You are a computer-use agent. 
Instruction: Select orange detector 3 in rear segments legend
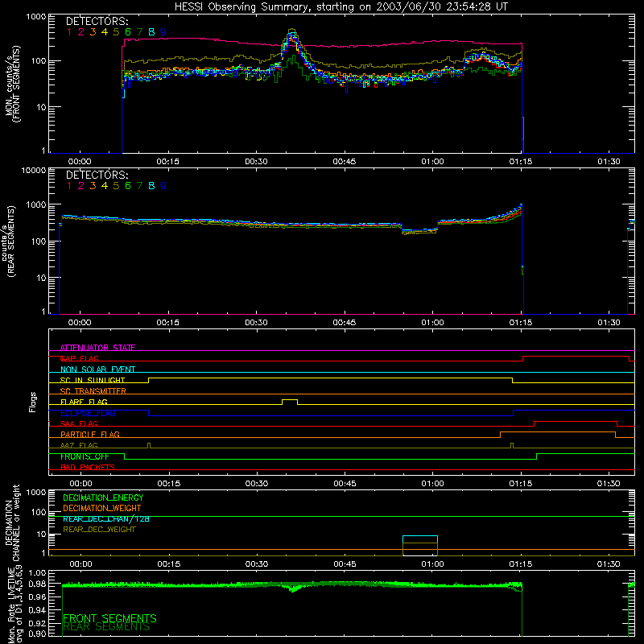point(93,186)
